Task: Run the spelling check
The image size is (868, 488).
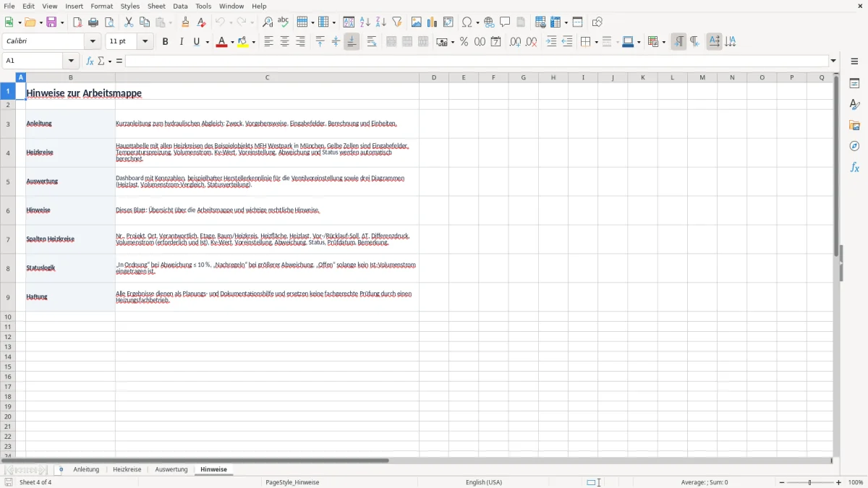Action: pos(283,22)
